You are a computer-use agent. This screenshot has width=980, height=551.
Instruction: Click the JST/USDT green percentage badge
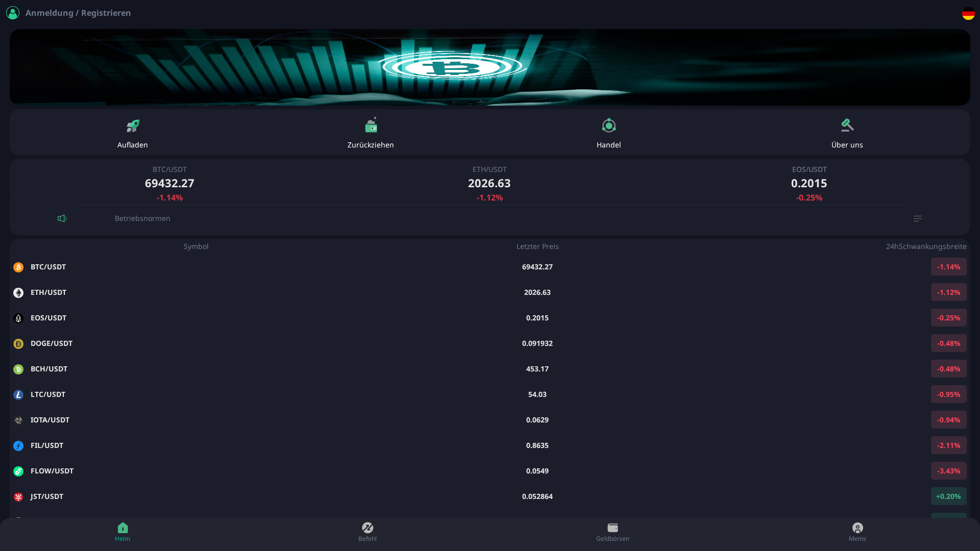[x=948, y=496]
